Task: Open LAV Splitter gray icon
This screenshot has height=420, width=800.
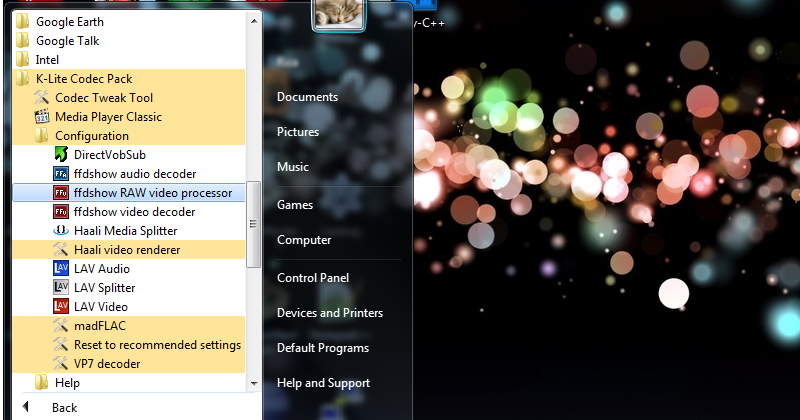Action: coord(61,287)
